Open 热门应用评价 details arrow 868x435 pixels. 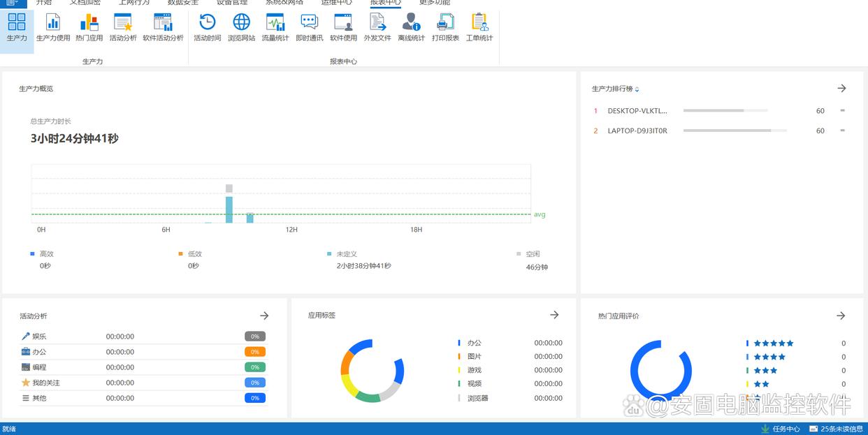(841, 316)
